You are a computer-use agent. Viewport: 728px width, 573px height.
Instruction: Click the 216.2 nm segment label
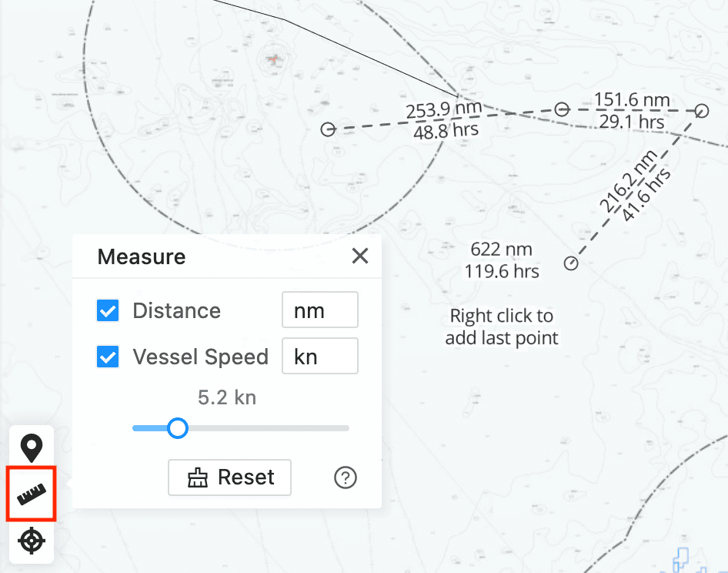[629, 180]
